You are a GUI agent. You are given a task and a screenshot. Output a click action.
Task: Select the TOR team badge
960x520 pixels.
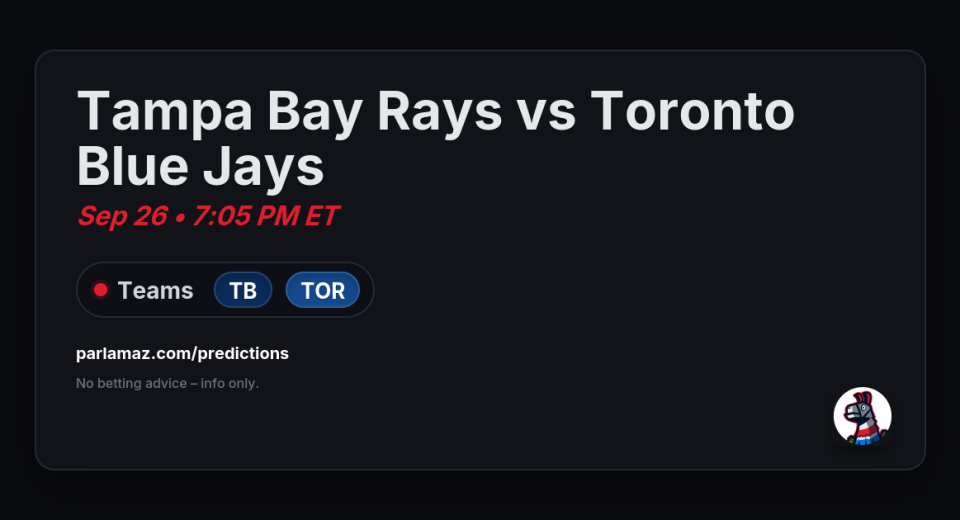click(x=322, y=290)
